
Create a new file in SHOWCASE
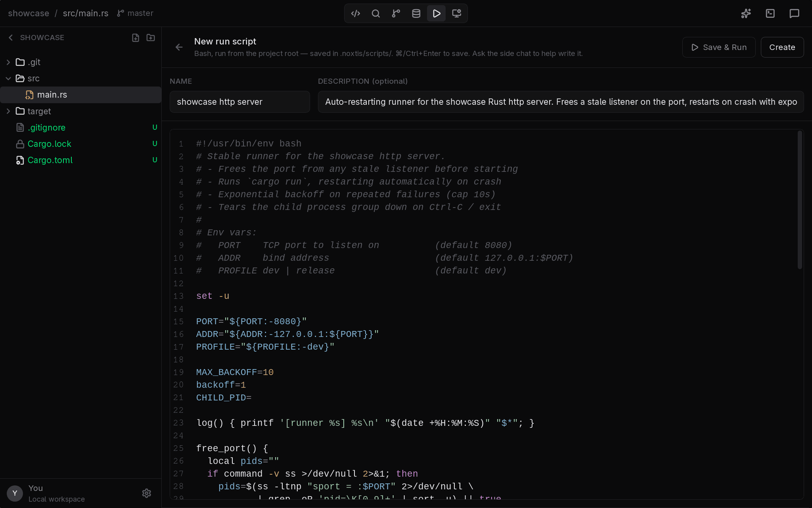pos(136,38)
